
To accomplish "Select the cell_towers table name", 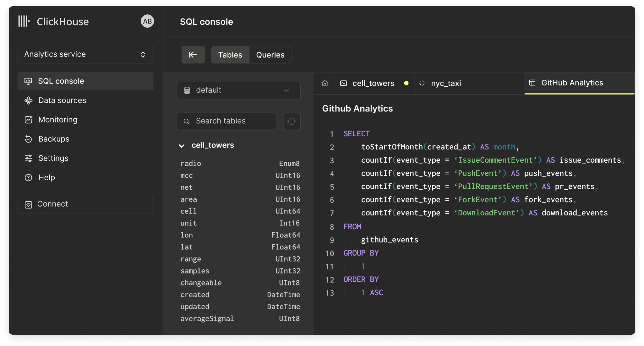I will [213, 145].
